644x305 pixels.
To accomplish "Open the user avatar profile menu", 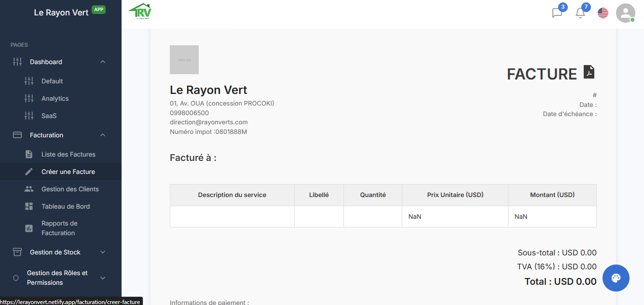I will (625, 13).
